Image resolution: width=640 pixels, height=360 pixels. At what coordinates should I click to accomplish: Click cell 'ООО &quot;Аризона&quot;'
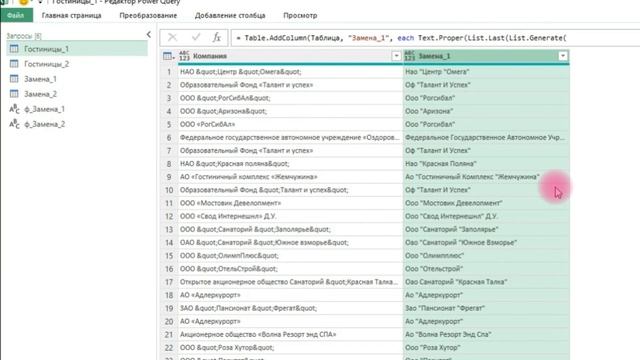[290, 111]
